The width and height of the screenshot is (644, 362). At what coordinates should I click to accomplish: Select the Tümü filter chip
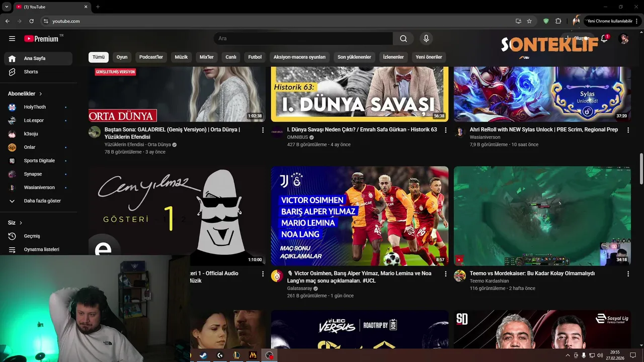click(x=99, y=57)
